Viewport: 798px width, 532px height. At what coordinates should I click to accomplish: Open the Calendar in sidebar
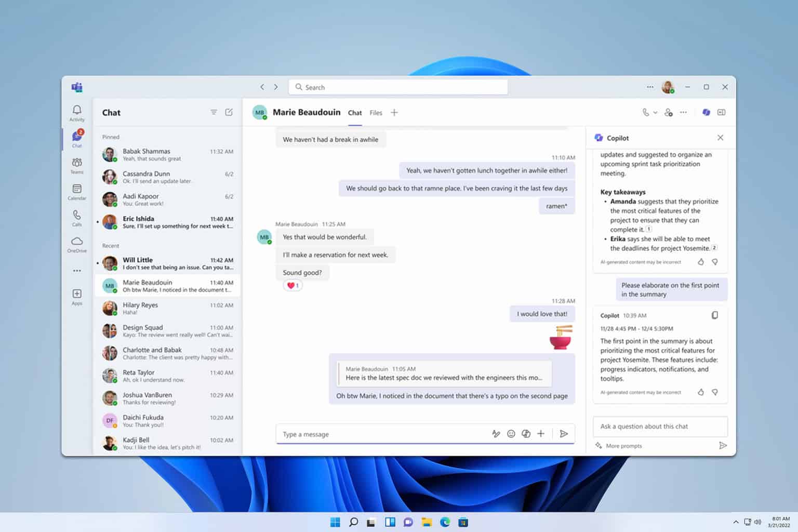pos(77,192)
